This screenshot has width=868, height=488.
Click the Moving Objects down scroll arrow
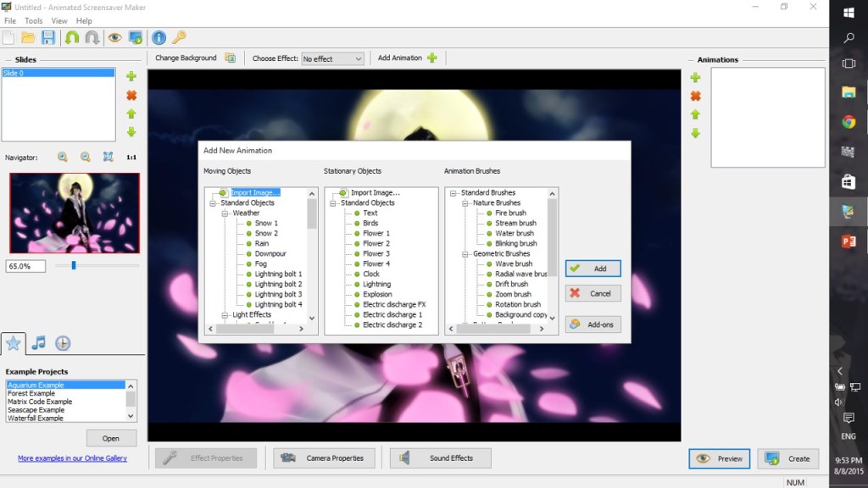tap(312, 319)
